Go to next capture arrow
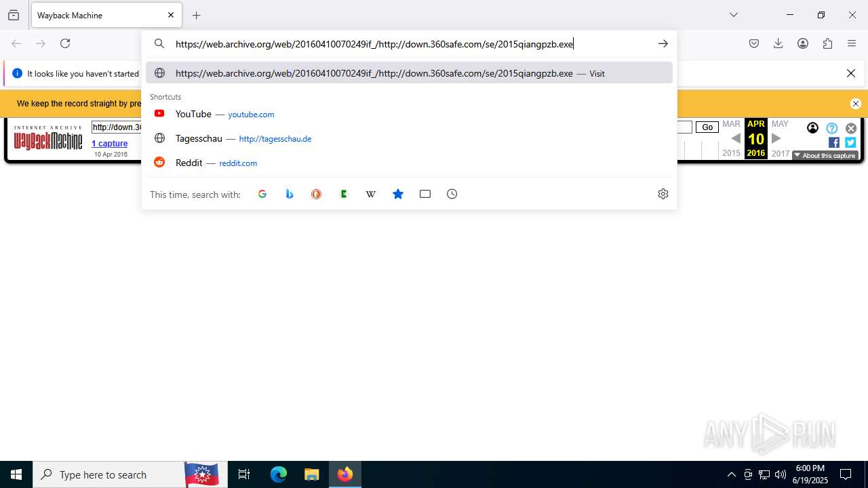 tap(776, 138)
